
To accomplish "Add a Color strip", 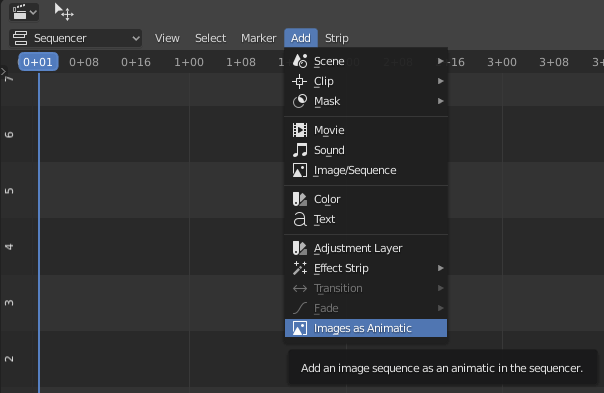I will point(366,199).
